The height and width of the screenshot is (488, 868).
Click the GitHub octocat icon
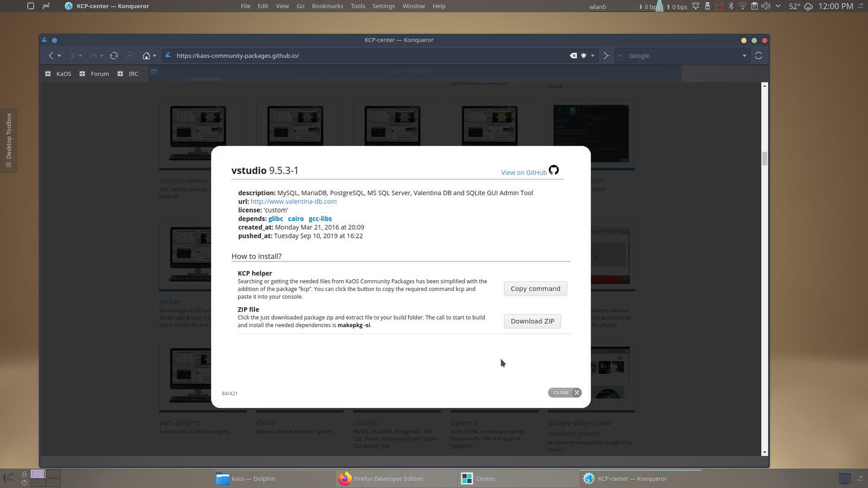click(553, 170)
